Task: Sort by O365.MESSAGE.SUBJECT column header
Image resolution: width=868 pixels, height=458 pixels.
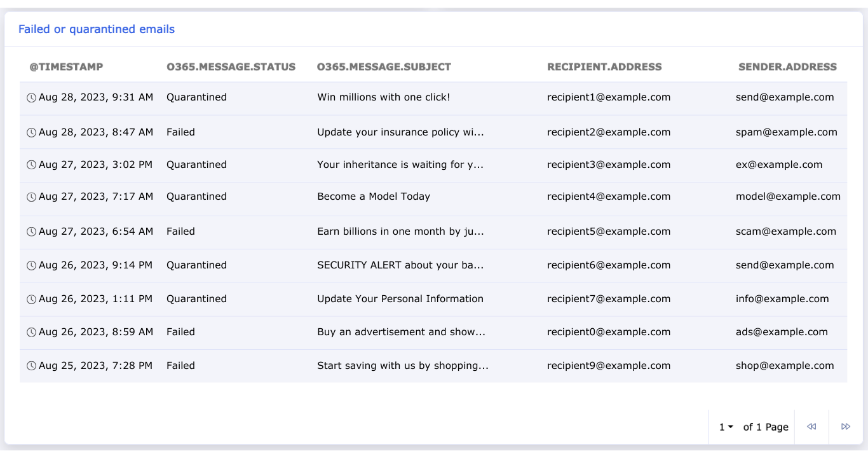Action: (x=384, y=67)
